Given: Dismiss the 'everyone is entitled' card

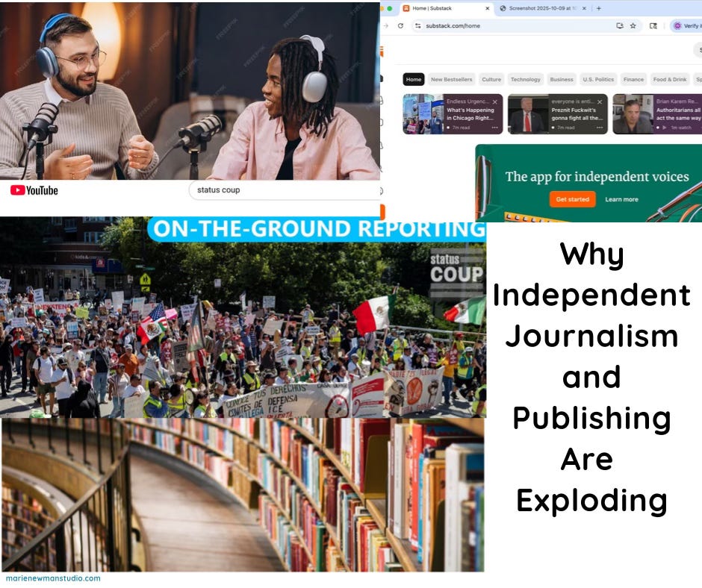Looking at the screenshot, I should click(600, 102).
